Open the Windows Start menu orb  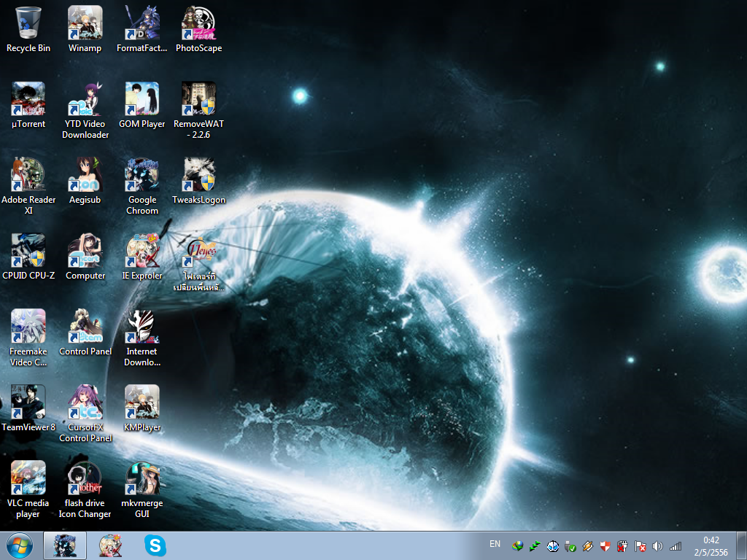coord(20,545)
